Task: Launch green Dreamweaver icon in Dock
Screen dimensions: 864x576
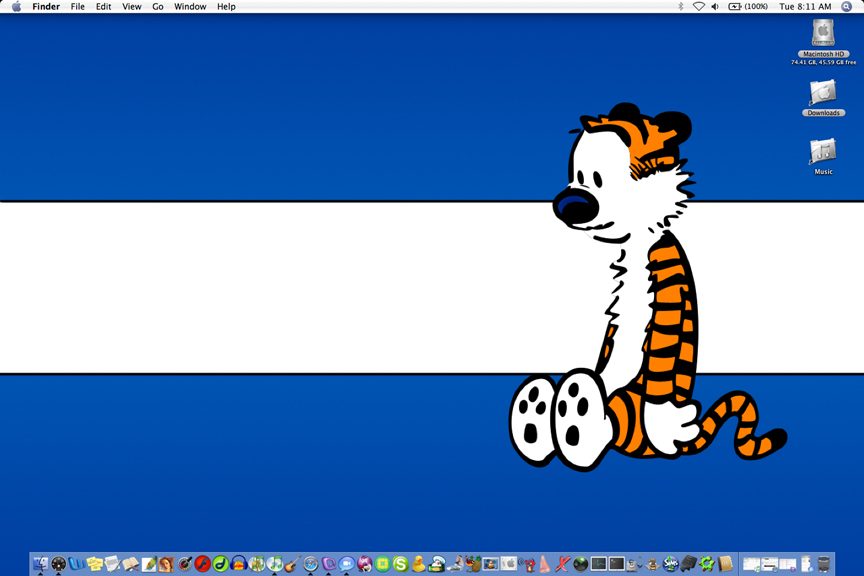Action: pyautogui.click(x=220, y=564)
